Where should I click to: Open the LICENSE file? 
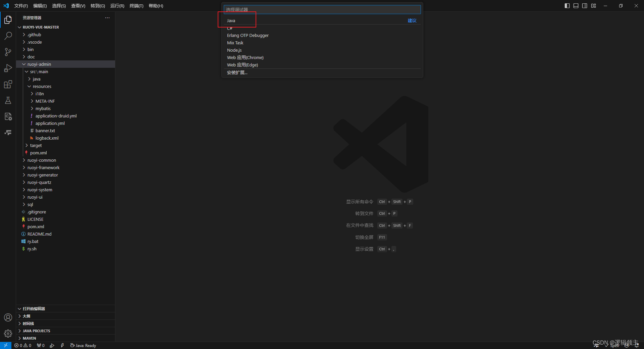tap(66, 219)
